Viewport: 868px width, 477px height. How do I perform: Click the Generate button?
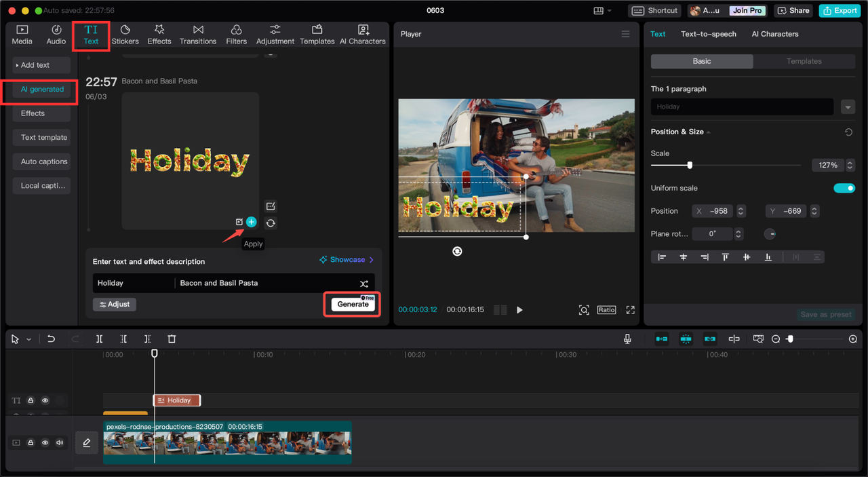point(353,304)
